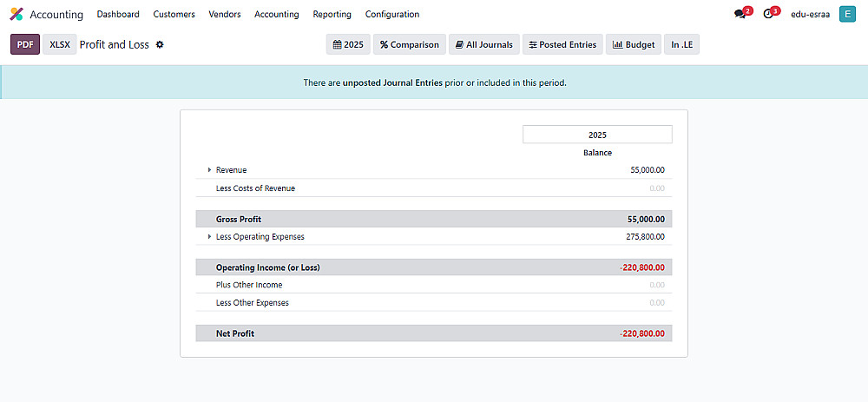This screenshot has width=868, height=402.
Task: Open the Configuration menu
Action: 391,15
